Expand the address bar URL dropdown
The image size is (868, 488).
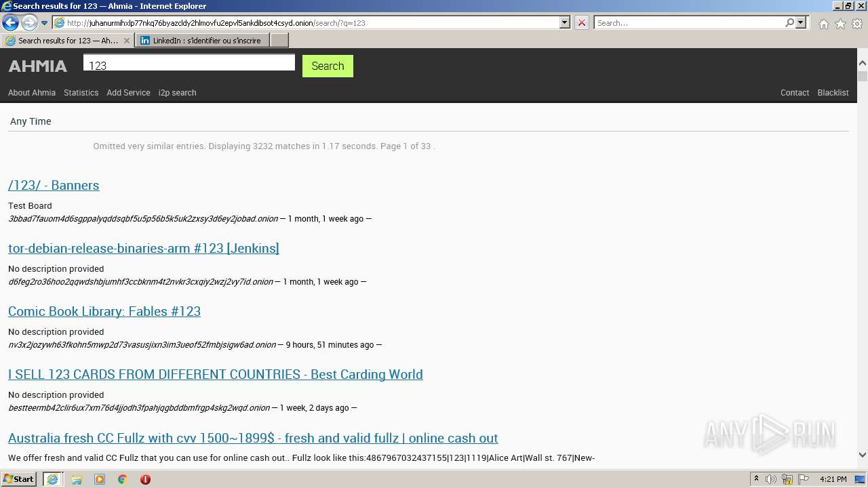coord(564,22)
